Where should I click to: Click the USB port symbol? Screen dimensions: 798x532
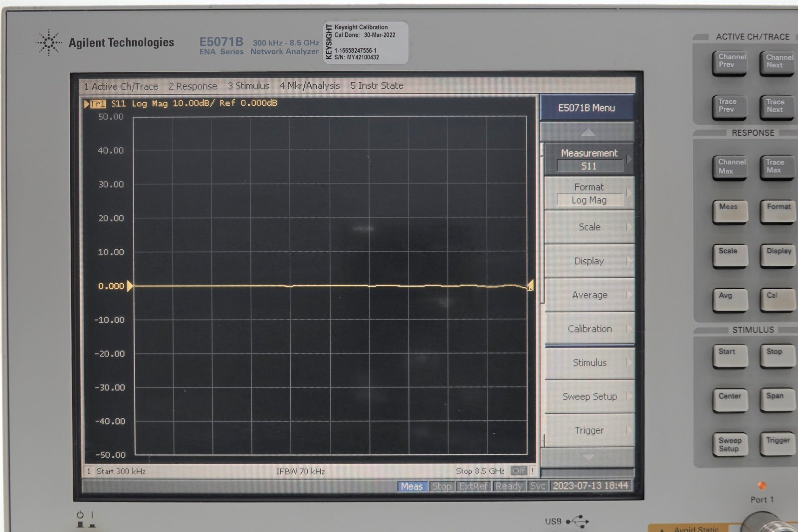pyautogui.click(x=578, y=522)
